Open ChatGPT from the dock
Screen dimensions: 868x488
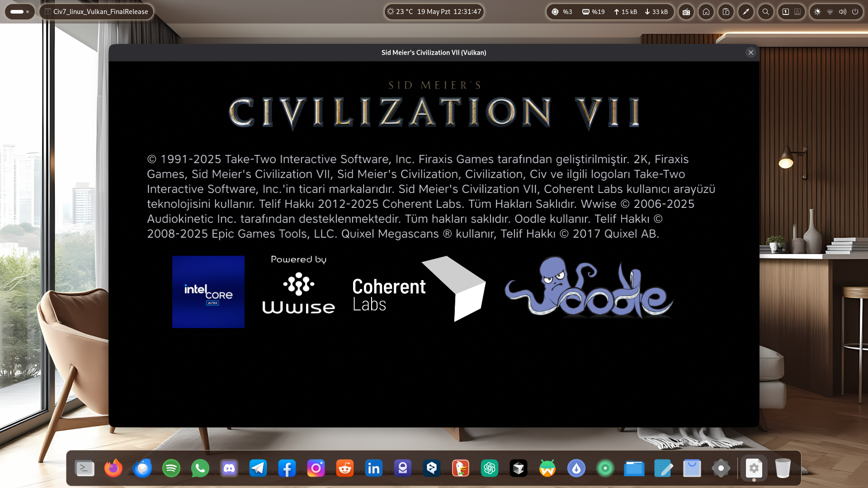tap(490, 469)
